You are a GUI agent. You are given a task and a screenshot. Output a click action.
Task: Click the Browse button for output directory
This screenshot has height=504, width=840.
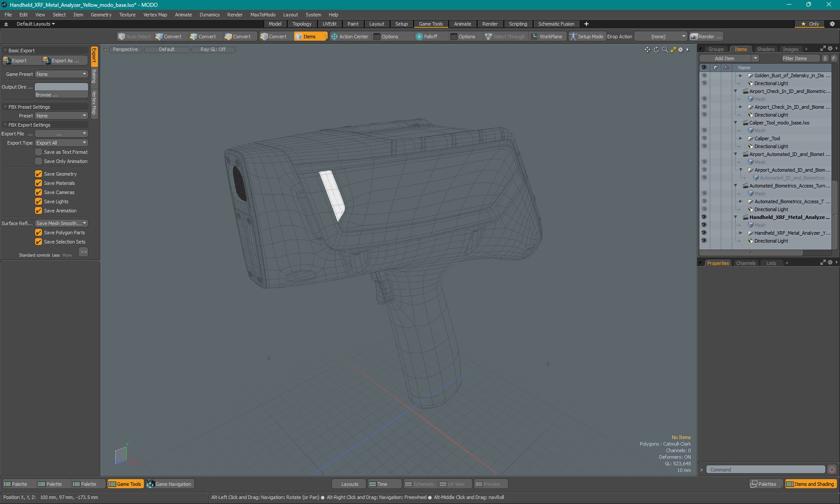(62, 95)
